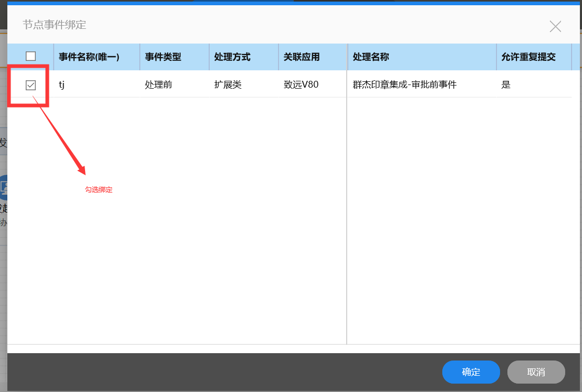The width and height of the screenshot is (582, 392).
Task: Click the 确定 button to confirm binding
Action: 471,372
